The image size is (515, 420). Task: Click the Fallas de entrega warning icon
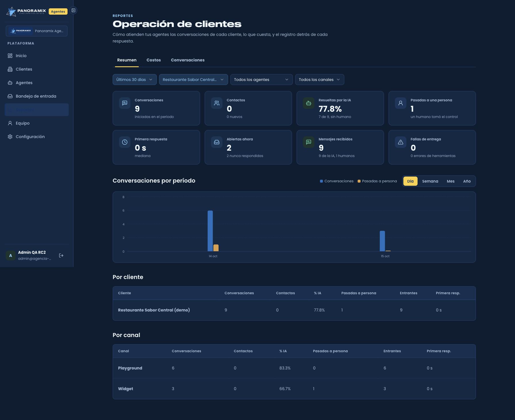click(401, 142)
